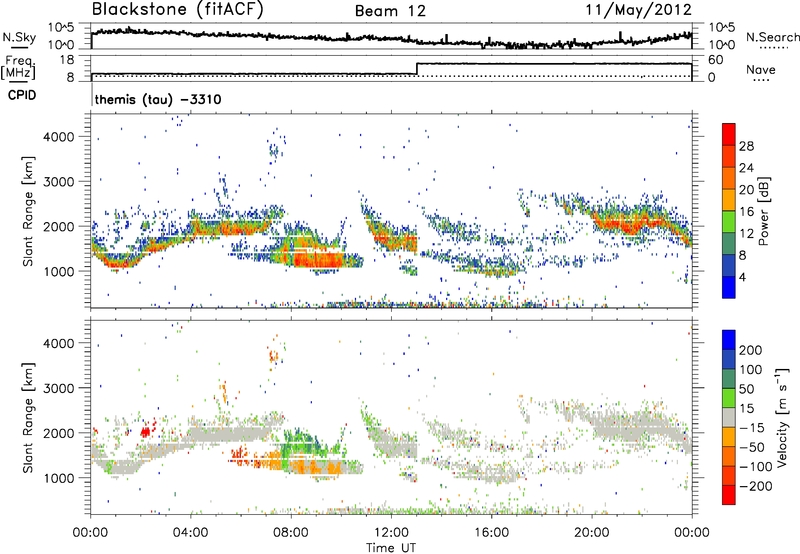This screenshot has height=554, width=800.
Task: Pick the blue segment between 4 and 8 dB
Action: pos(729,266)
